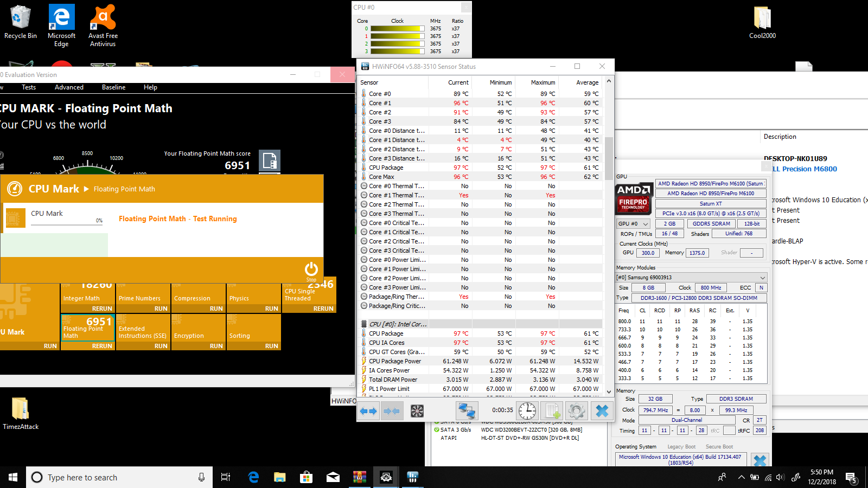Switch to HWiNFO taskbar icon
868x488 pixels.
[412, 477]
